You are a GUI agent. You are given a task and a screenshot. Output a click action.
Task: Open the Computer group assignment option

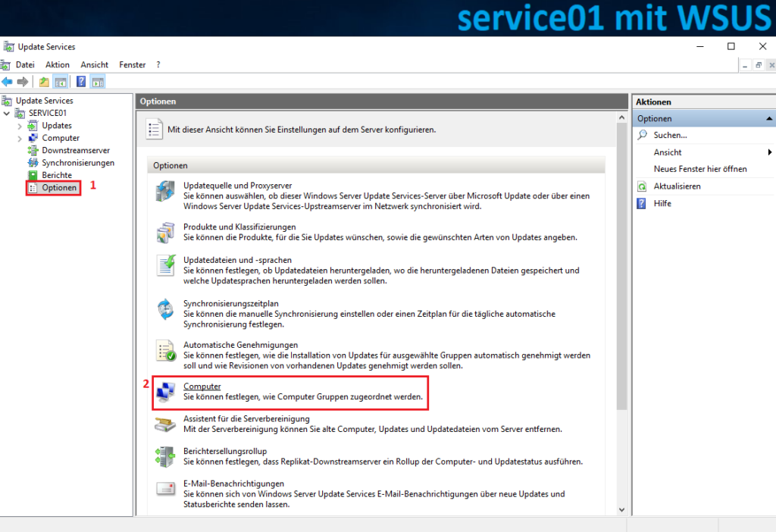(x=202, y=386)
